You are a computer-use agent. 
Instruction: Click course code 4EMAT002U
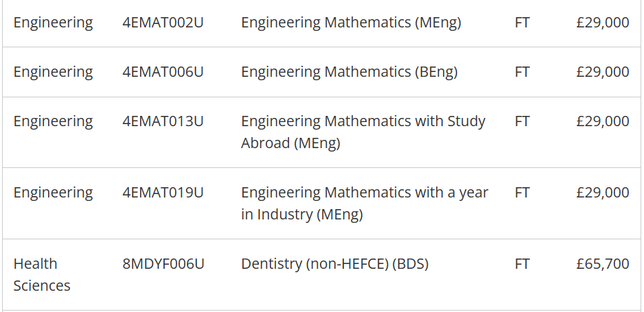coord(163,23)
